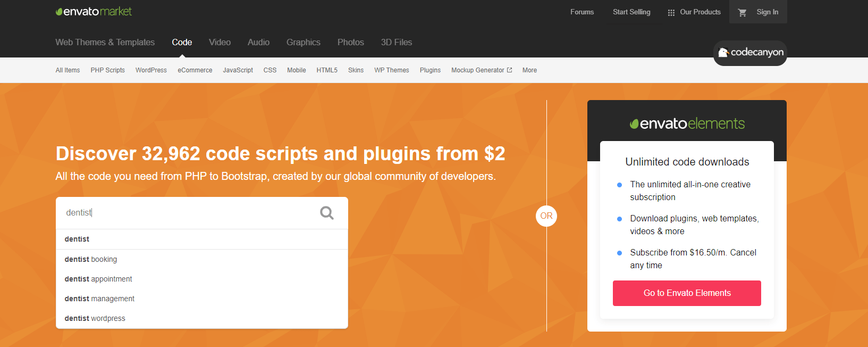Open WordPress category
This screenshot has width=868, height=347.
[151, 70]
